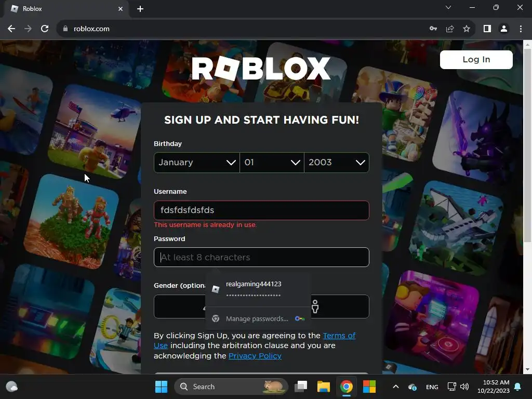Click the ROBLOX logo
Screen dimensions: 532x399
(x=261, y=68)
